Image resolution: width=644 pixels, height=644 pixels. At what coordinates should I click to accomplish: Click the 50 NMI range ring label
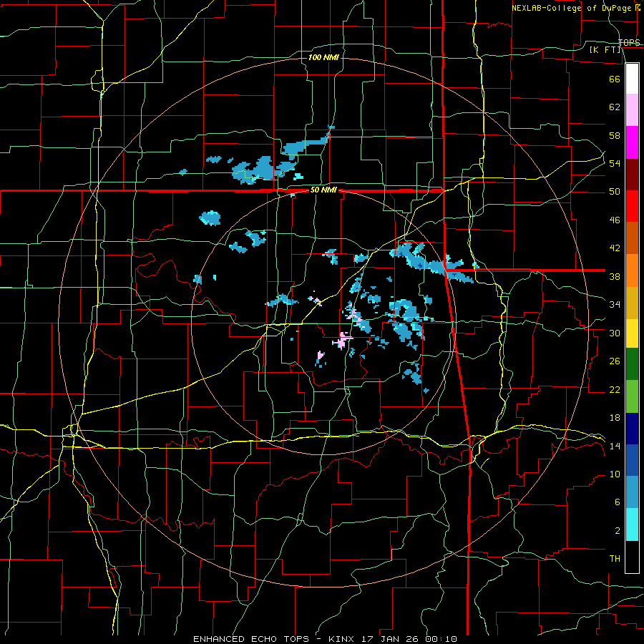(x=323, y=190)
